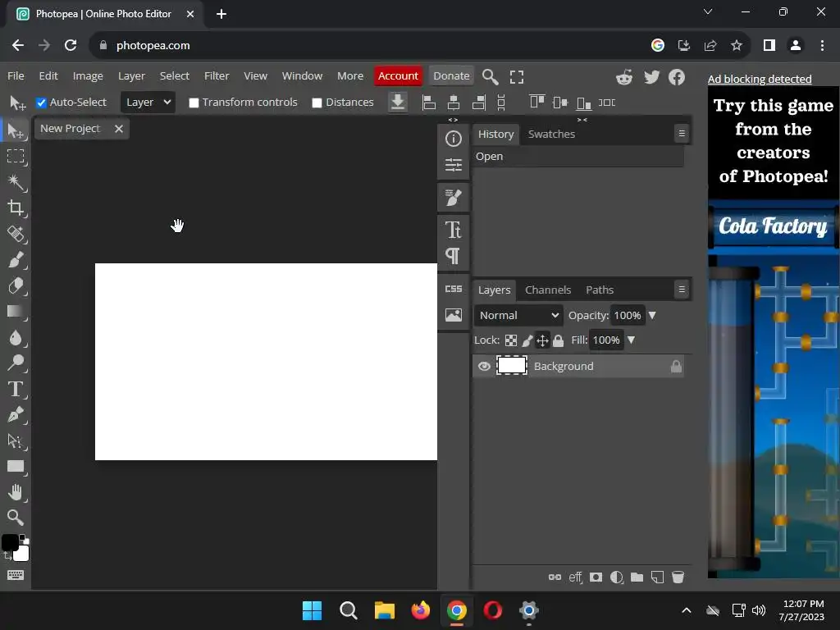Viewport: 840px width, 630px height.
Task: Open the Info panel icon
Action: click(x=453, y=139)
